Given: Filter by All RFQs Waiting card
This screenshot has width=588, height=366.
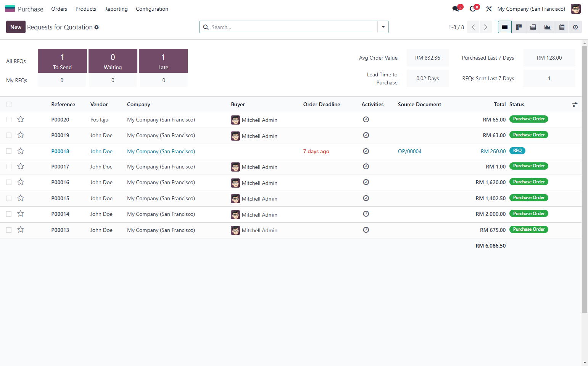Looking at the screenshot, I should pyautogui.click(x=113, y=61).
